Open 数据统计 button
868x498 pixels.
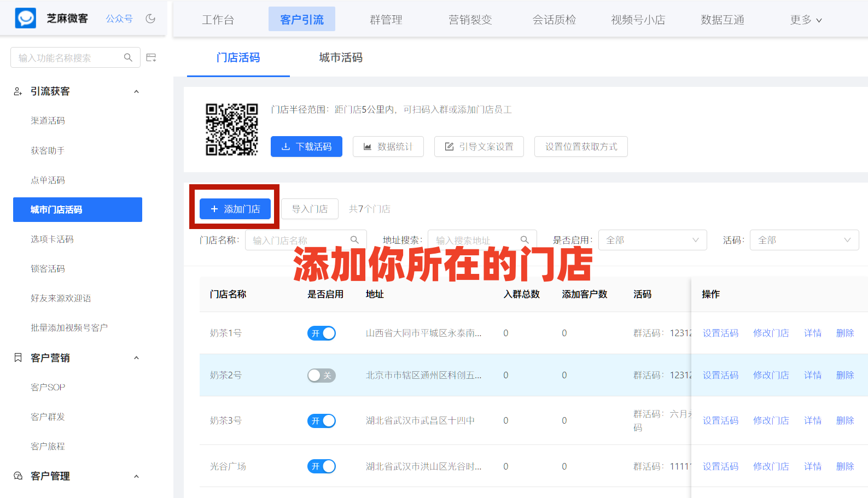pos(388,147)
